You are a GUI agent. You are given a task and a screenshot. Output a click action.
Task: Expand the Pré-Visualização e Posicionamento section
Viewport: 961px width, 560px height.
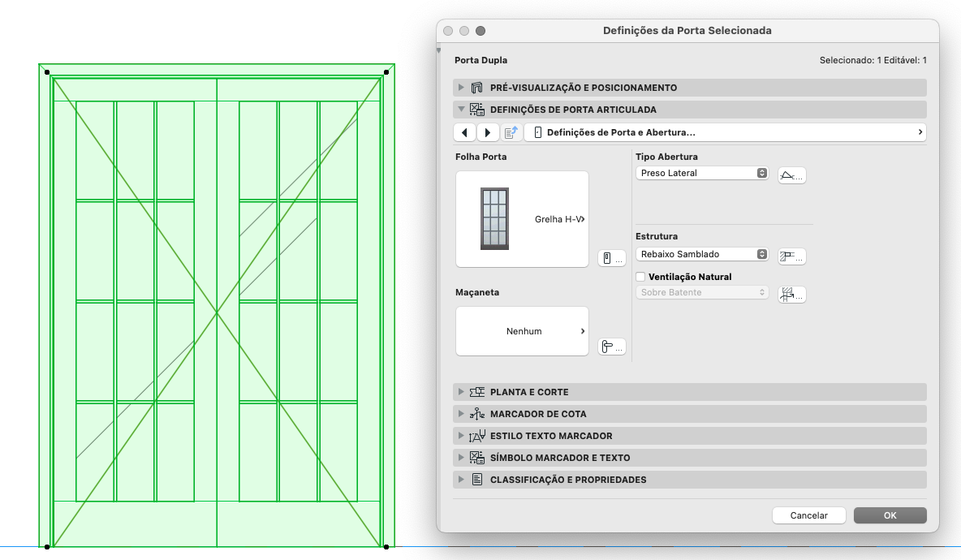click(461, 88)
